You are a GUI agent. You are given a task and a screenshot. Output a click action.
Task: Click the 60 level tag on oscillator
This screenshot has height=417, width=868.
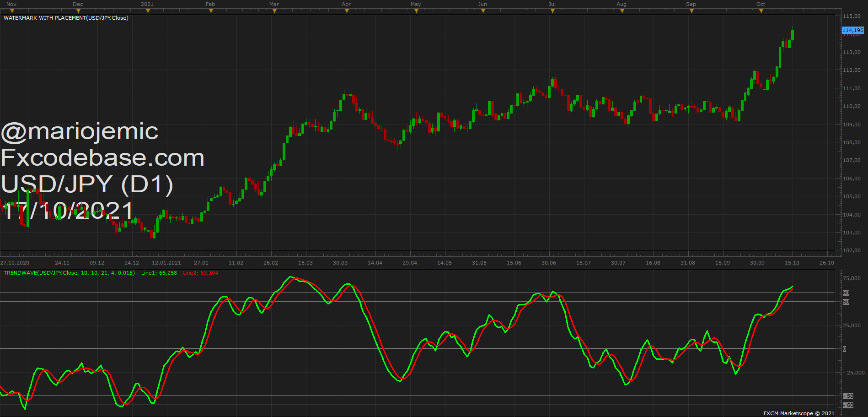[x=846, y=292]
